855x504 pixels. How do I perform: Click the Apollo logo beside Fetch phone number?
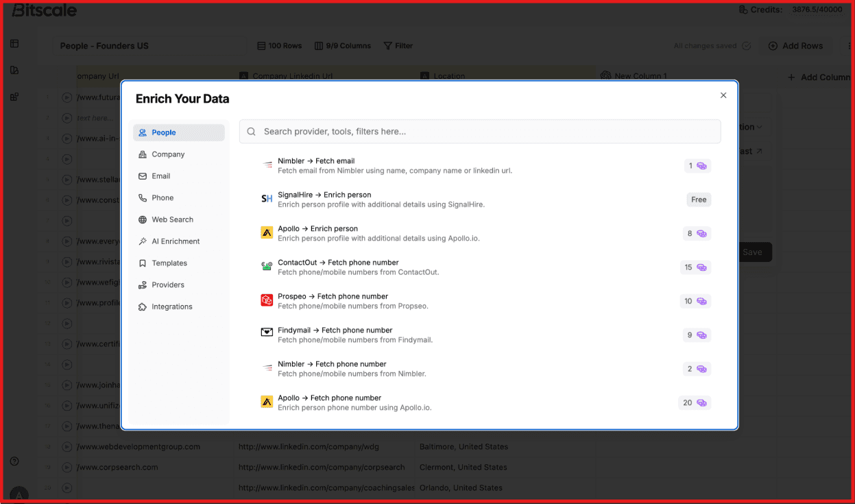267,402
